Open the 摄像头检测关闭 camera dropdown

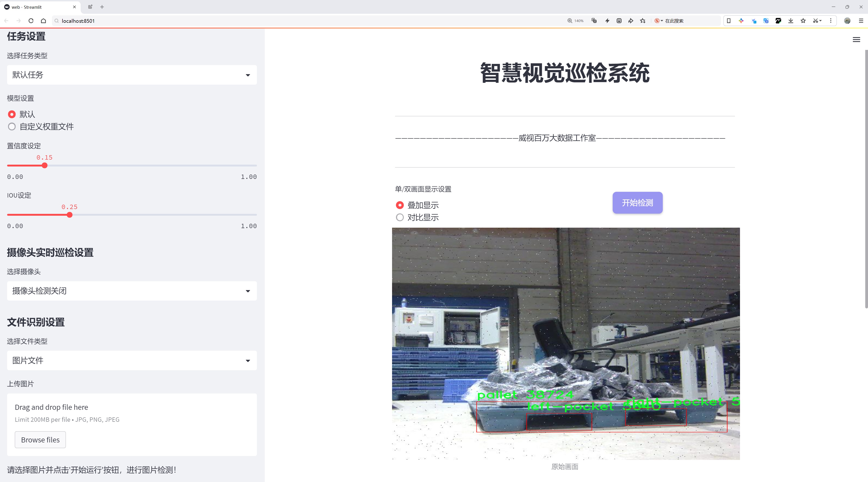tap(132, 291)
